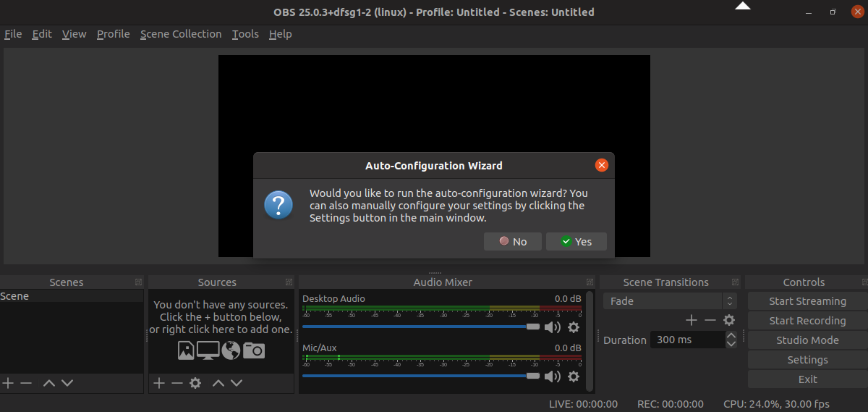Click Yes to run the auto-configuration wizard
Viewport: 868px width, 412px height.
576,242
